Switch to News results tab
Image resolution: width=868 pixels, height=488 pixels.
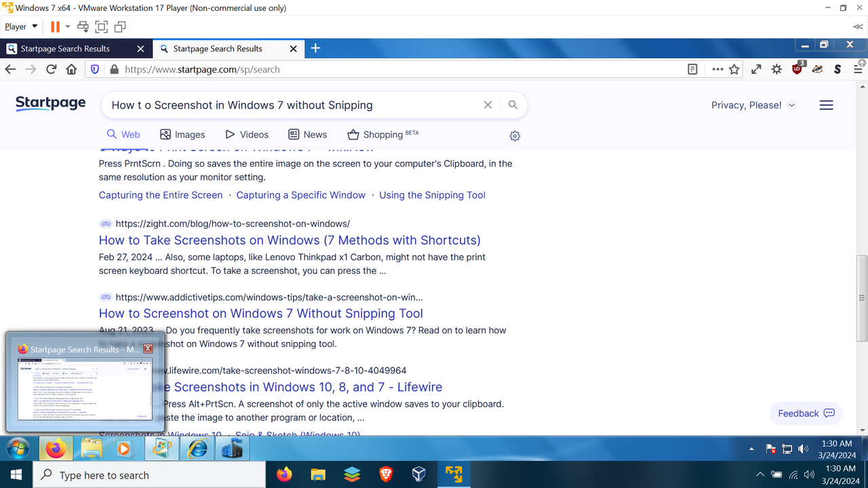(x=308, y=134)
